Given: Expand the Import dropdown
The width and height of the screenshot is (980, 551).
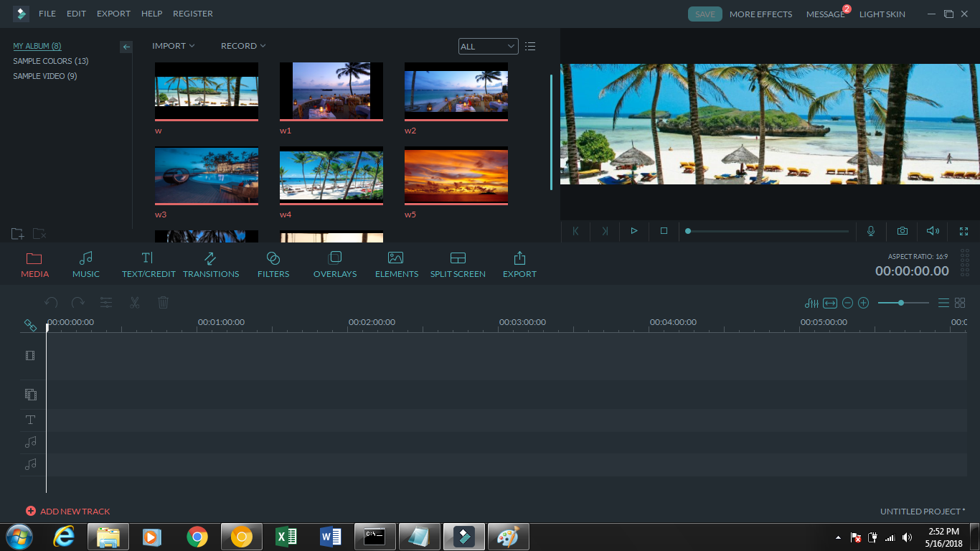Looking at the screenshot, I should tap(174, 46).
